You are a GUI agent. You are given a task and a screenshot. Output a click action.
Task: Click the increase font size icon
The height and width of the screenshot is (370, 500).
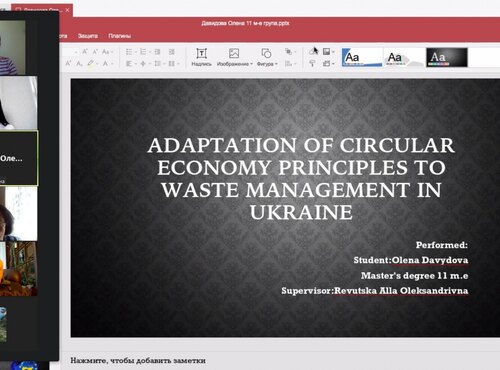85,52
